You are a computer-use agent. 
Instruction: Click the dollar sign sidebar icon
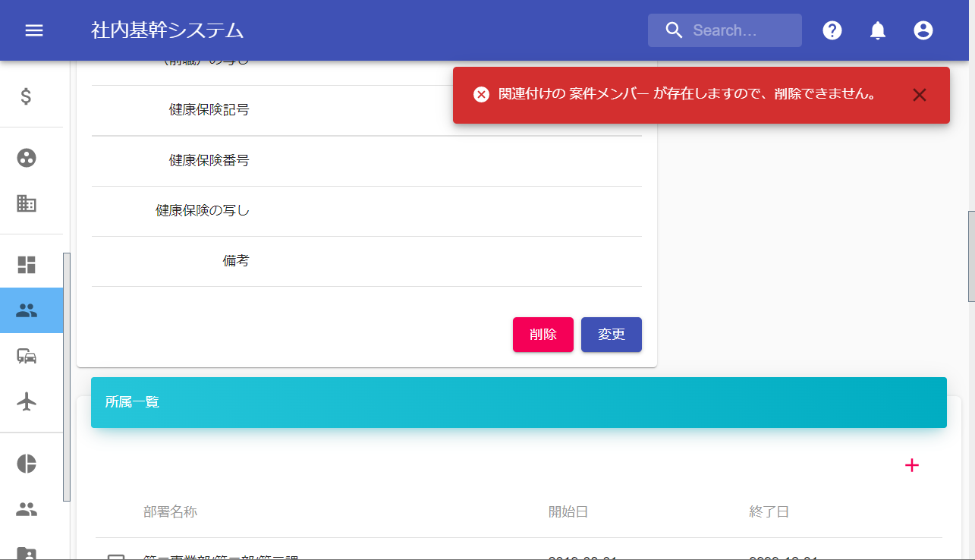27,97
